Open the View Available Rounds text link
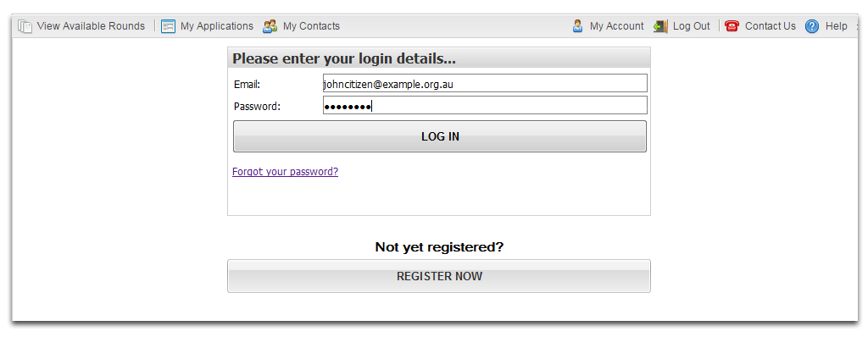 91,26
